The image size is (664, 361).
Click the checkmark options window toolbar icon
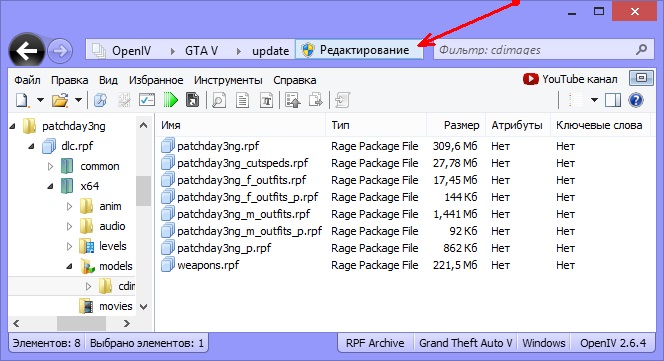click(147, 100)
